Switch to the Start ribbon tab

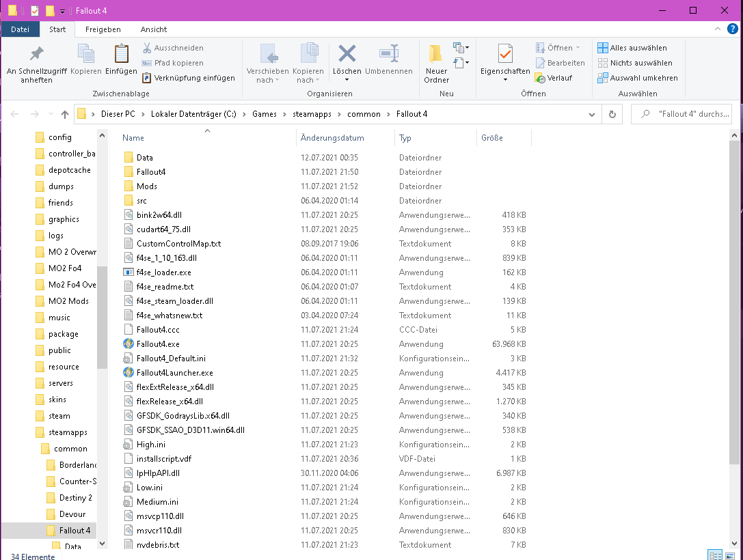click(57, 29)
